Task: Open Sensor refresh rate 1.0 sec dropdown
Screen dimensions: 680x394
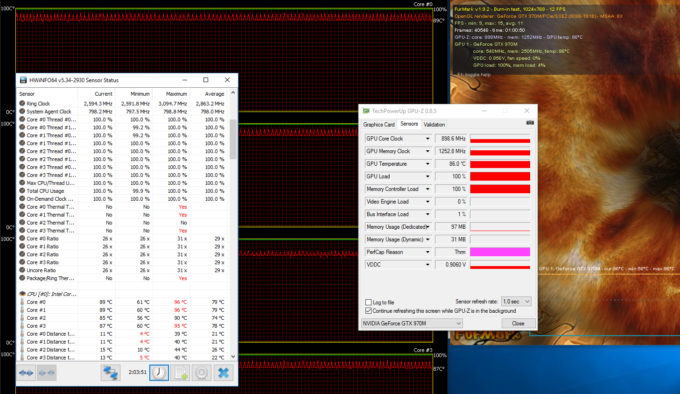Action: (516, 301)
